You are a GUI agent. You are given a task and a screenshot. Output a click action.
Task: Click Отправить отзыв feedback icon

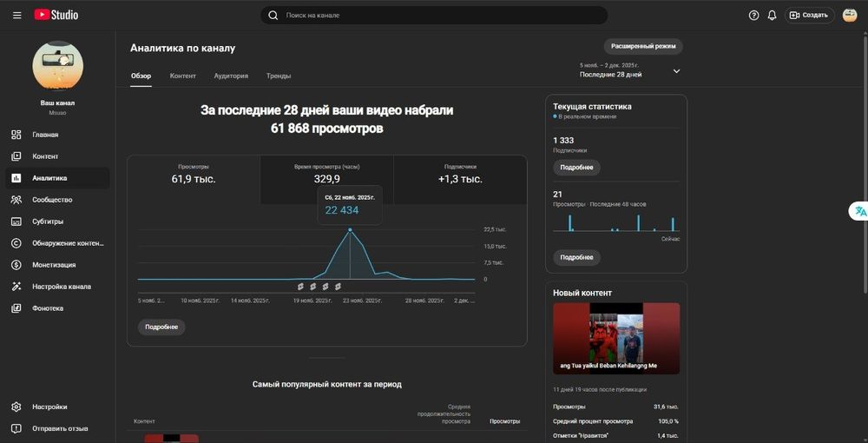16,428
